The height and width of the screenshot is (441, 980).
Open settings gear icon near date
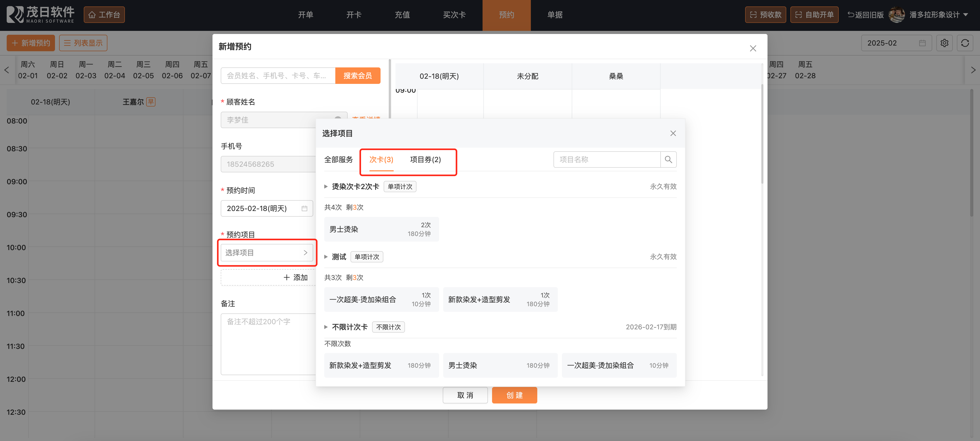pos(944,43)
